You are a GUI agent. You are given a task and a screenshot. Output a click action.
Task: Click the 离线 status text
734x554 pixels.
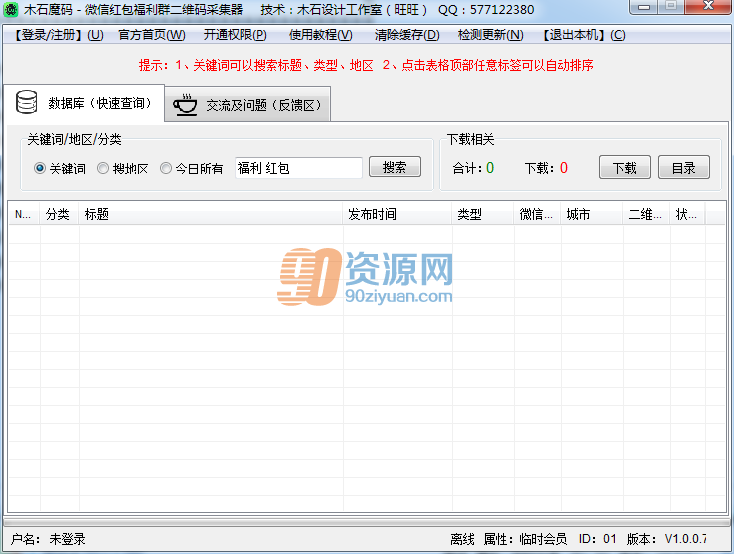[x=462, y=539]
